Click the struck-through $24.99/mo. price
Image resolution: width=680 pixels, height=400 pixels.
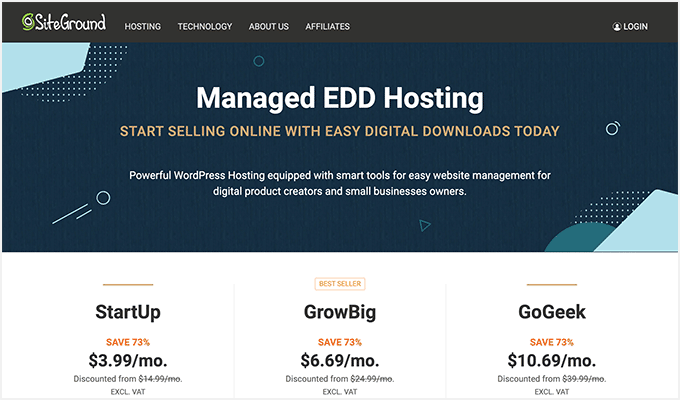tap(372, 379)
